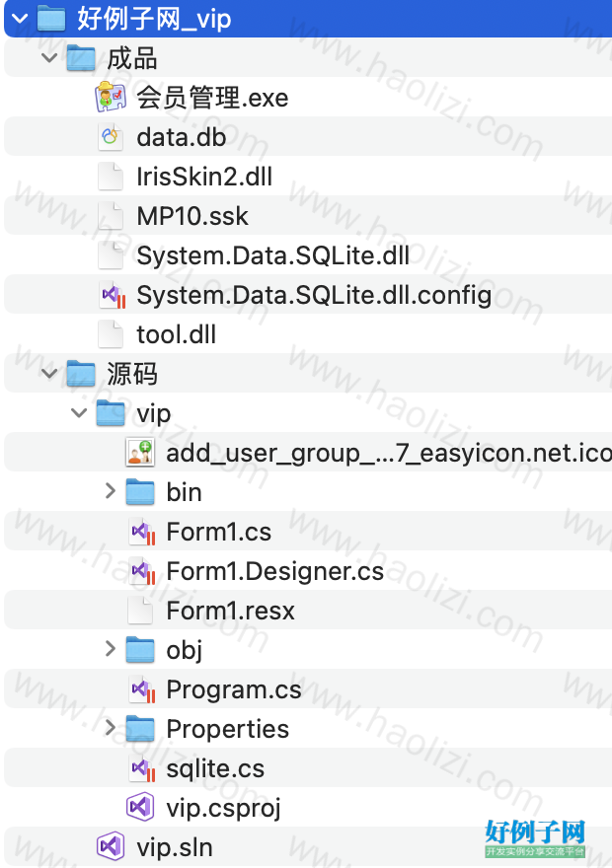This screenshot has width=612, height=868.
Task: Expand the obj folder
Action: (111, 649)
